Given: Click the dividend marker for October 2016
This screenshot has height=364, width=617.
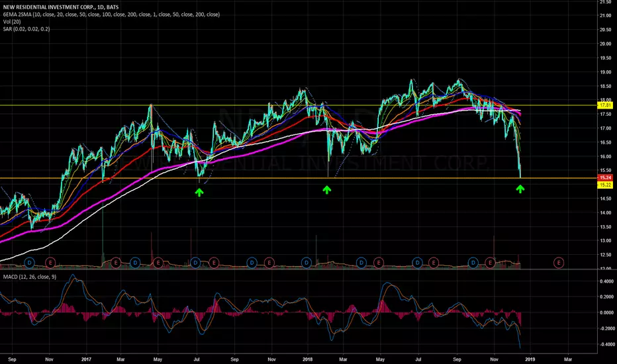Looking at the screenshot, I should pyautogui.click(x=30, y=262).
